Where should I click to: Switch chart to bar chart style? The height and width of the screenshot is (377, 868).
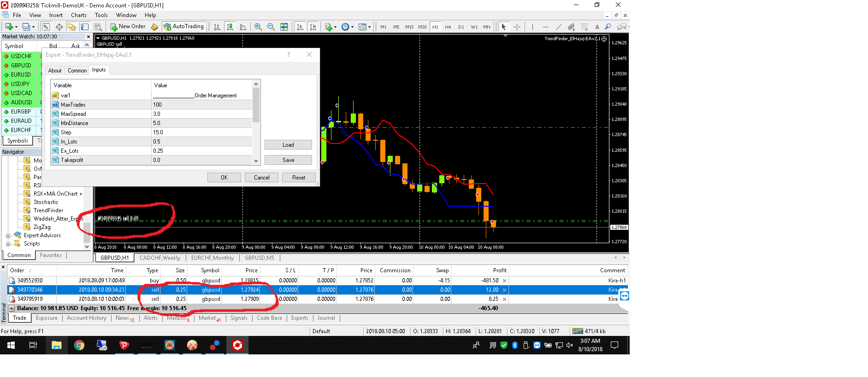point(217,27)
